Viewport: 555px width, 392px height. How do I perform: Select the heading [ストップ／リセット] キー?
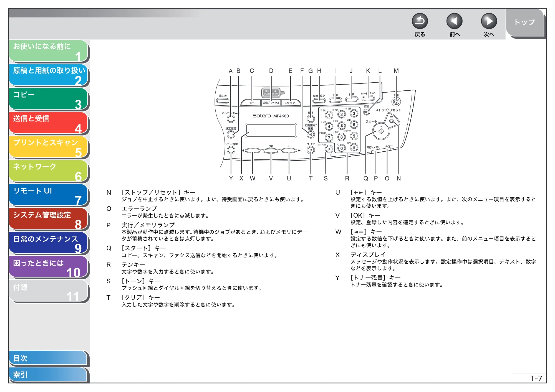pos(158,192)
